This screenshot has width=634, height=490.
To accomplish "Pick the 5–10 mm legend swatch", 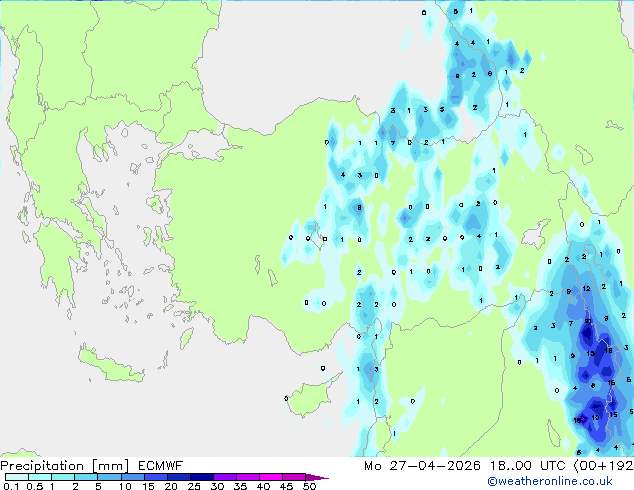I will point(109,477).
